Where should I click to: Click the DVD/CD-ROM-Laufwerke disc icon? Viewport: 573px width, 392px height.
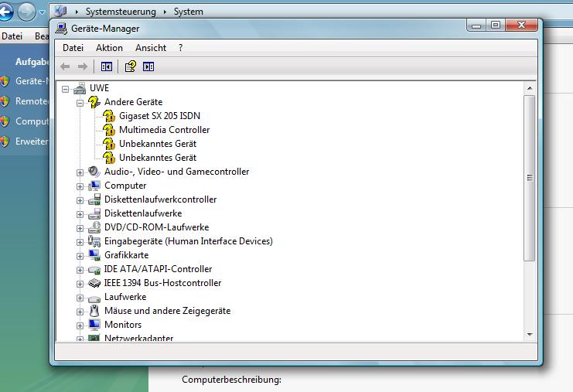(94, 227)
